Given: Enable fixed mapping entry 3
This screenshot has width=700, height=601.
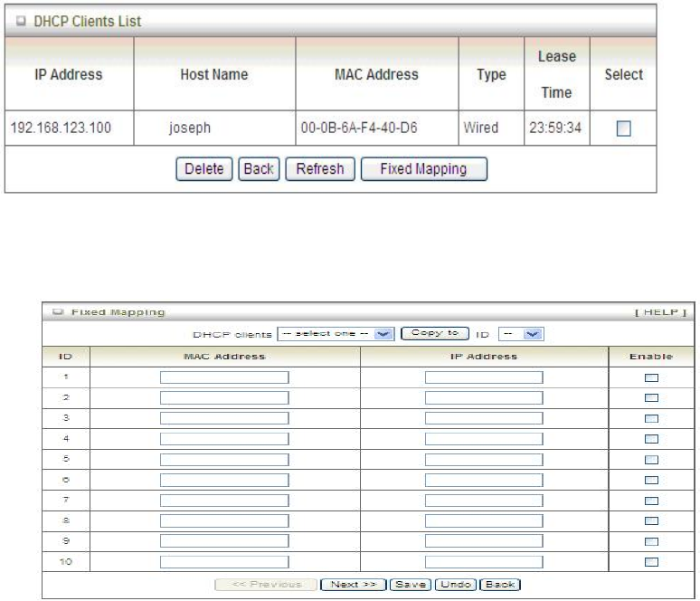Looking at the screenshot, I should click(x=651, y=419).
